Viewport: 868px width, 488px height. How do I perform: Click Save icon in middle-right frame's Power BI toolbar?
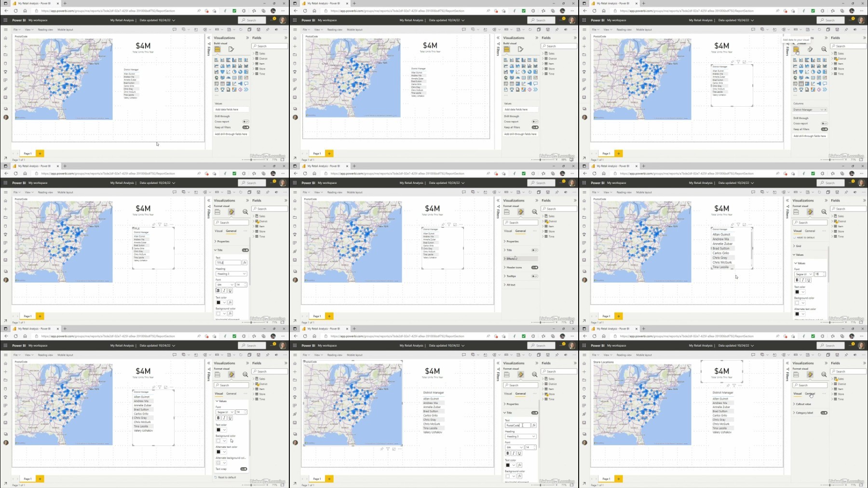pyautogui.click(x=837, y=192)
